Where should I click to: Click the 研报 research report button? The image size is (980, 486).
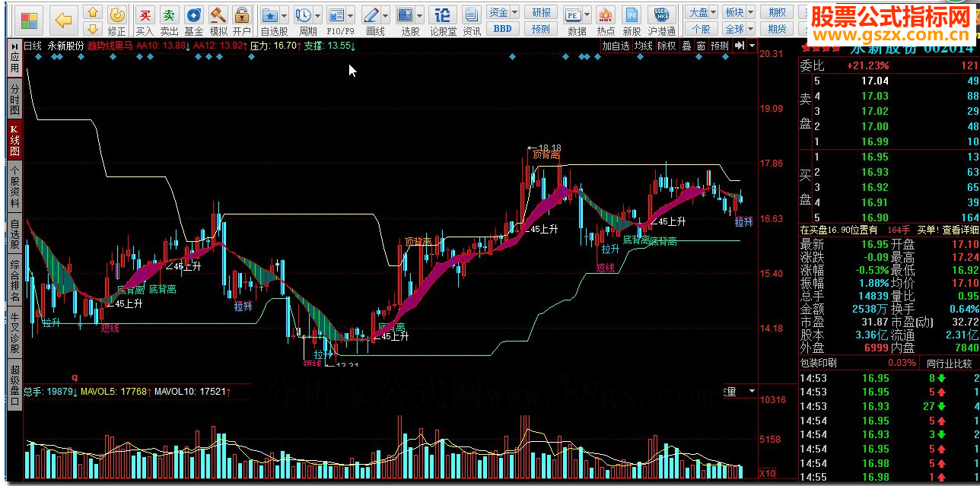[541, 12]
